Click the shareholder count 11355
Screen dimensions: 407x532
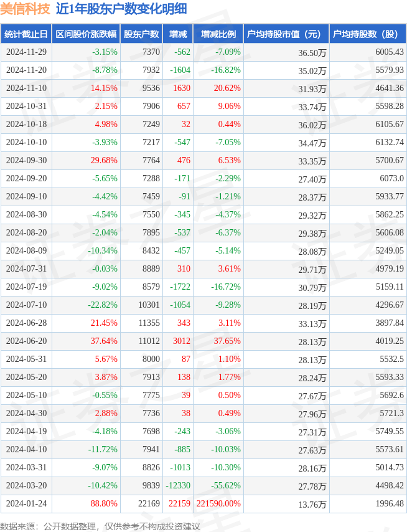point(149,323)
